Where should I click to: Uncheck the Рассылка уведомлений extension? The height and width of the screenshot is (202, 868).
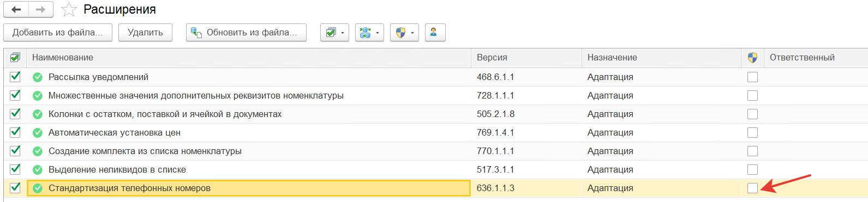click(x=15, y=77)
